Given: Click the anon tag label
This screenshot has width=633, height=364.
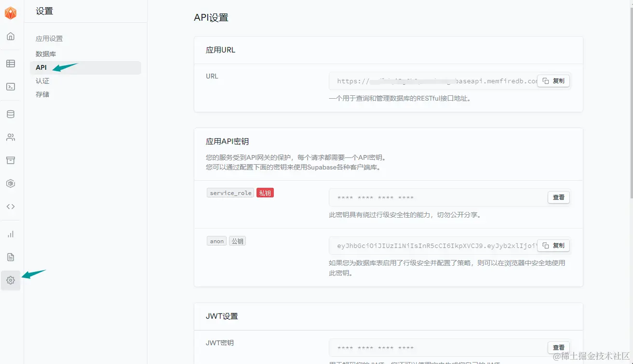Looking at the screenshot, I should click(217, 241).
